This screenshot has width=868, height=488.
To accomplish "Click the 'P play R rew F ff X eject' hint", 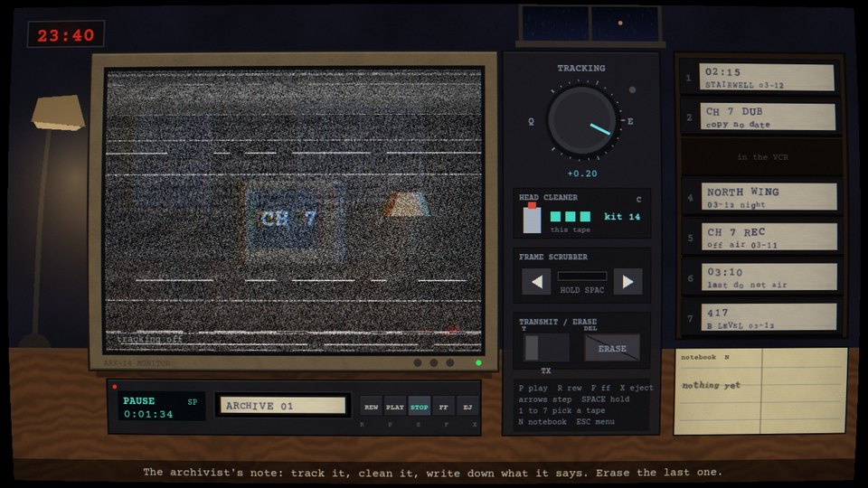I will click(x=586, y=388).
